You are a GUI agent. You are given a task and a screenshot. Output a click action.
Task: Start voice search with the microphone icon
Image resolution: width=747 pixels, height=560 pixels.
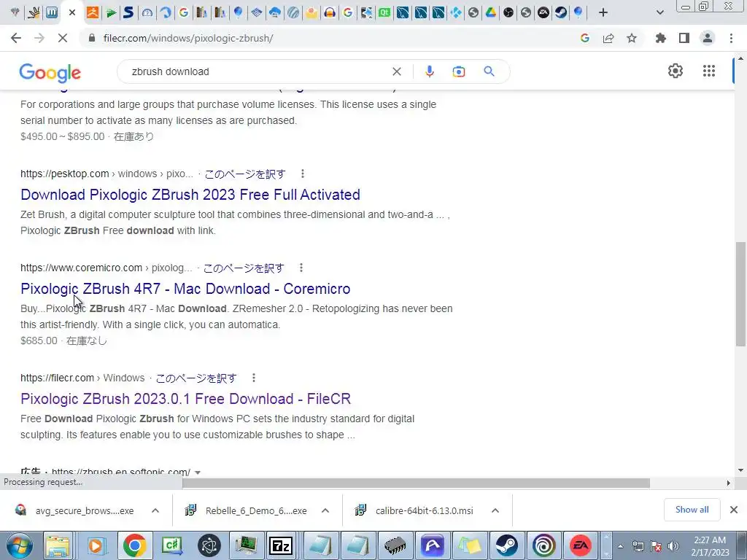click(x=429, y=71)
